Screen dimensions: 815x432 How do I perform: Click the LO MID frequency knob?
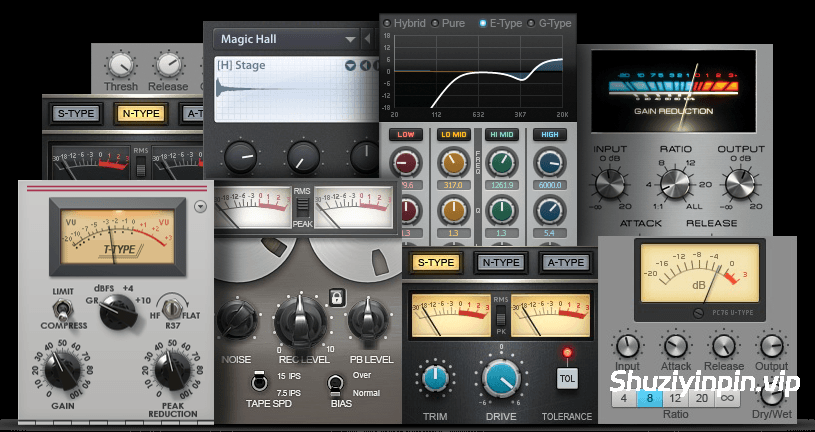pos(453,162)
